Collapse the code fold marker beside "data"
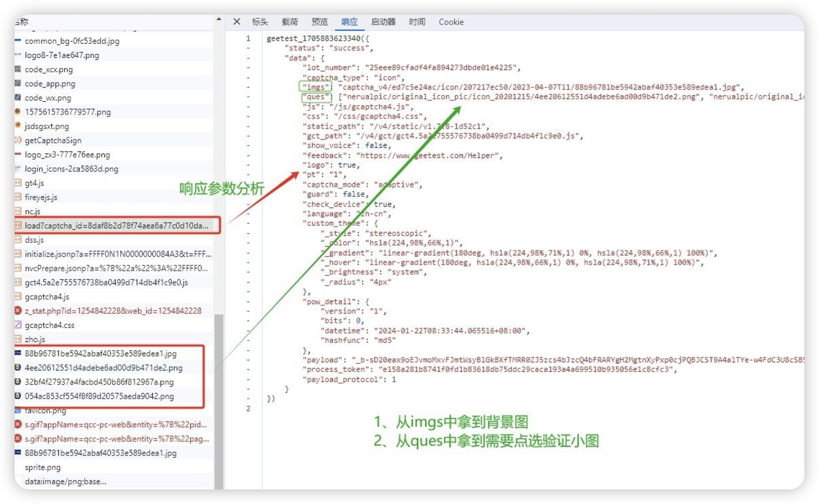 (248, 58)
